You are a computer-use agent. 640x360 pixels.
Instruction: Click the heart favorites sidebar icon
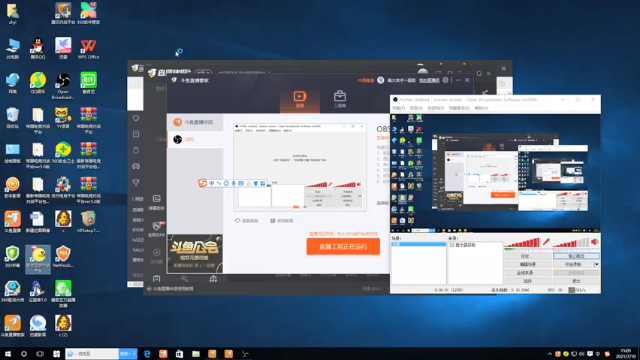pyautogui.click(x=136, y=118)
